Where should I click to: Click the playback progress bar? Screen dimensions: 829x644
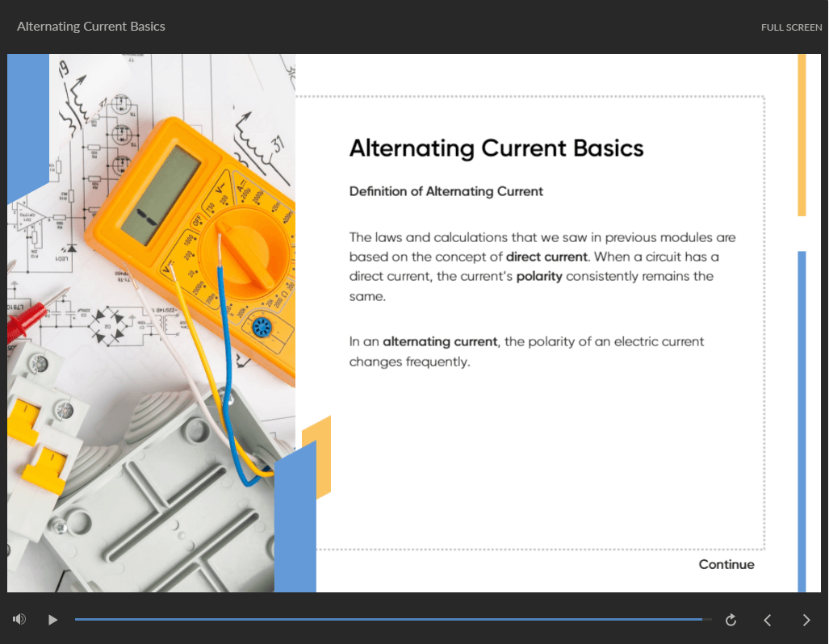pyautogui.click(x=392, y=620)
